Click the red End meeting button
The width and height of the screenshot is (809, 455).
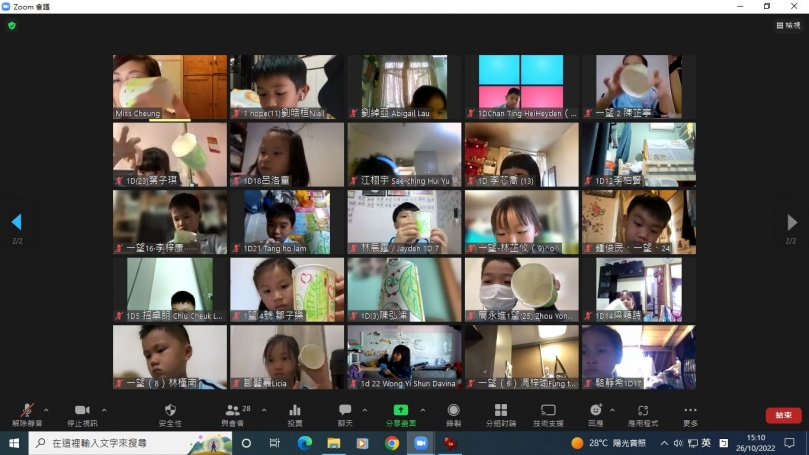(x=783, y=415)
